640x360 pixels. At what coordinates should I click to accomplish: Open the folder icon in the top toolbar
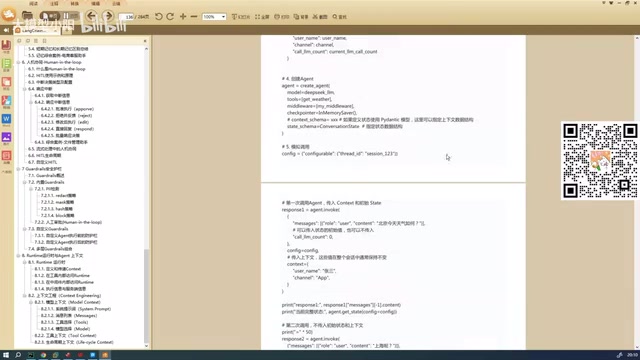27,16
